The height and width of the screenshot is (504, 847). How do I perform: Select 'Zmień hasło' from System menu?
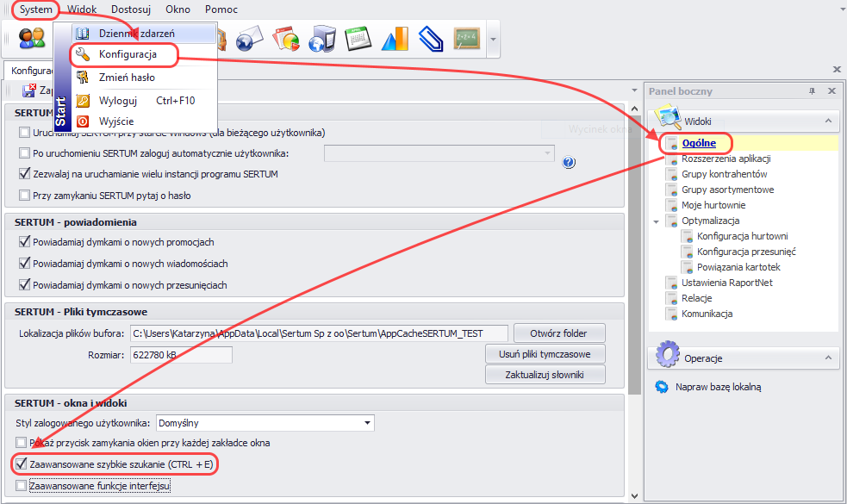point(127,78)
